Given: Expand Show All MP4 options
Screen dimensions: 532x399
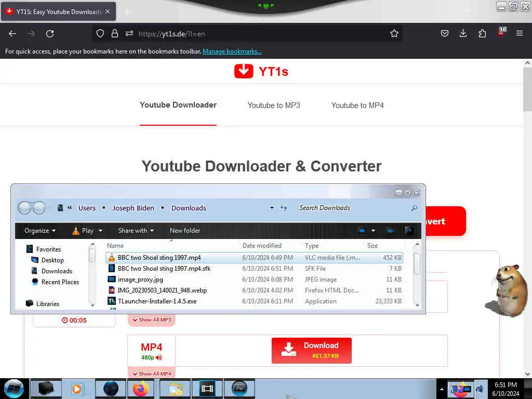Looking at the screenshot, I should (152, 374).
